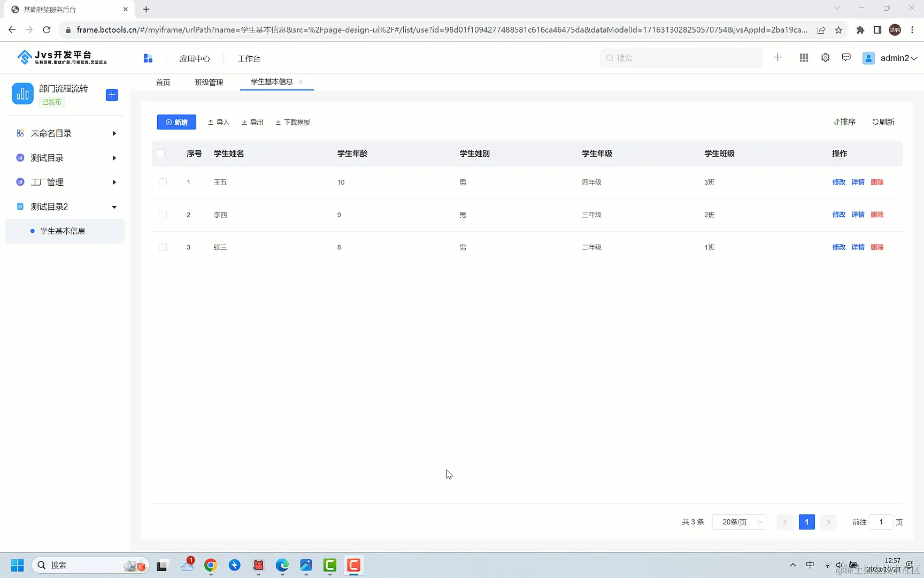Click 详情 for the 李四 row

pyautogui.click(x=858, y=215)
